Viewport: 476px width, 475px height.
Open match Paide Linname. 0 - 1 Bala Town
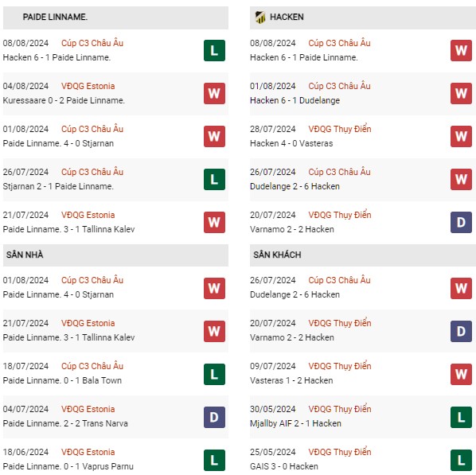(62, 380)
